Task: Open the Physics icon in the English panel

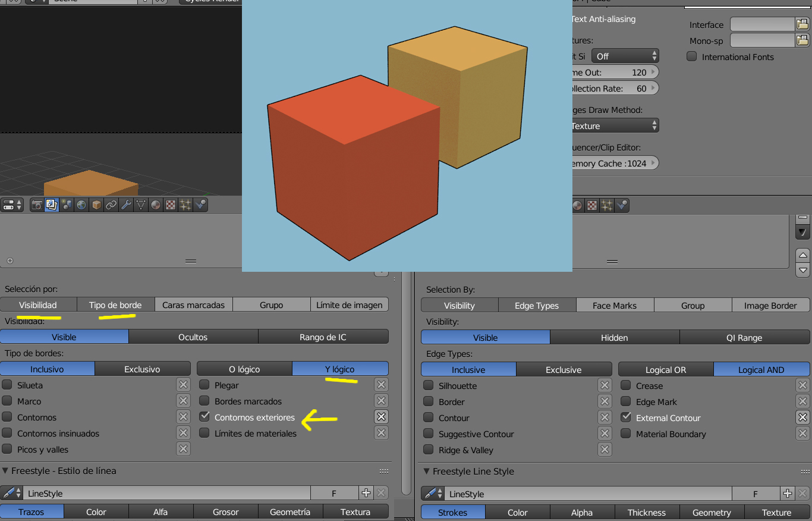Action: pyautogui.click(x=622, y=206)
